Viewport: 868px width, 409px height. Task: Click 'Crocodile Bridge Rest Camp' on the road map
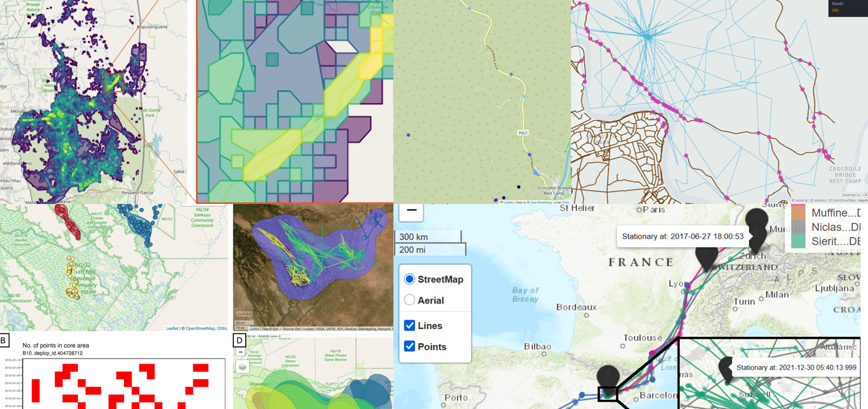coord(555,191)
